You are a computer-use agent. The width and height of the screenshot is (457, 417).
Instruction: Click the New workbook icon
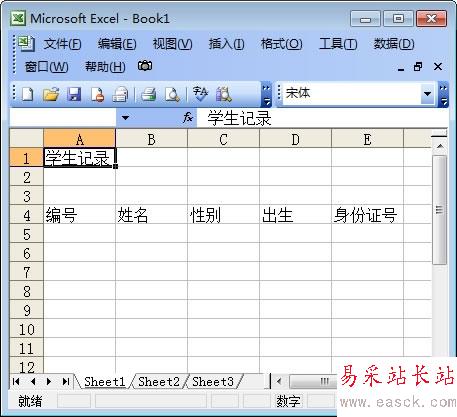[28, 94]
